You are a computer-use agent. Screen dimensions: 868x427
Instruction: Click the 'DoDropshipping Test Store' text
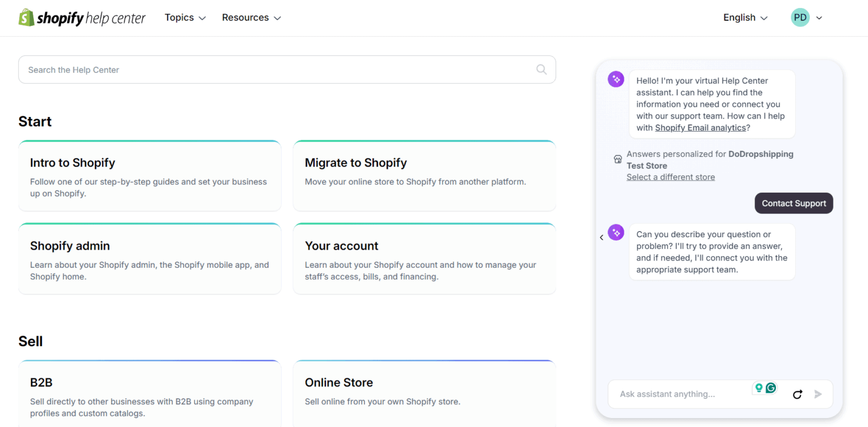click(710, 160)
